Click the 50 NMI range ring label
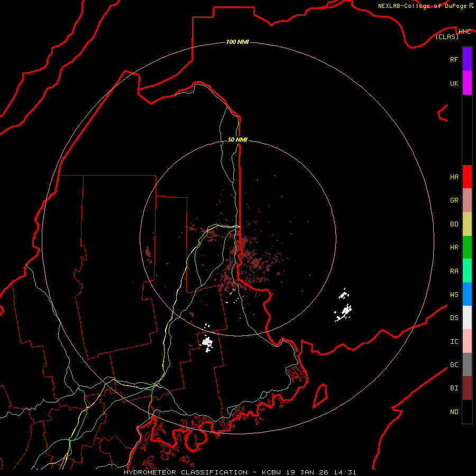Screen dimensions: 476x476 [x=237, y=140]
